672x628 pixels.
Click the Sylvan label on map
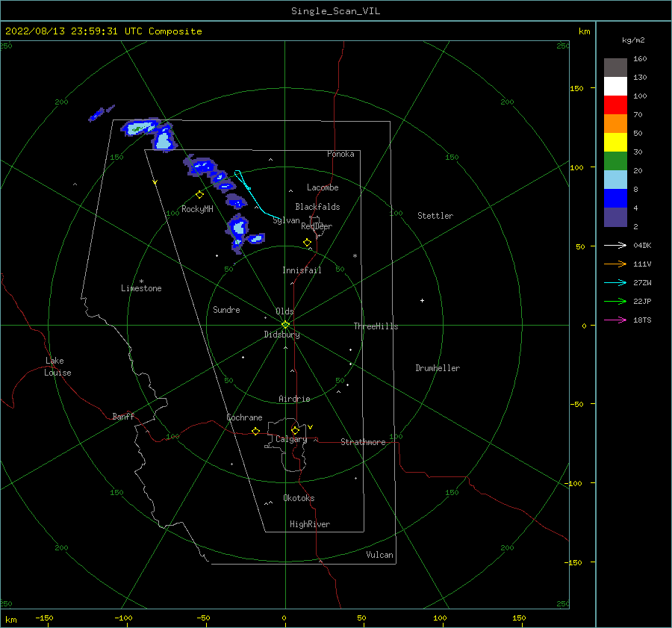pos(286,220)
